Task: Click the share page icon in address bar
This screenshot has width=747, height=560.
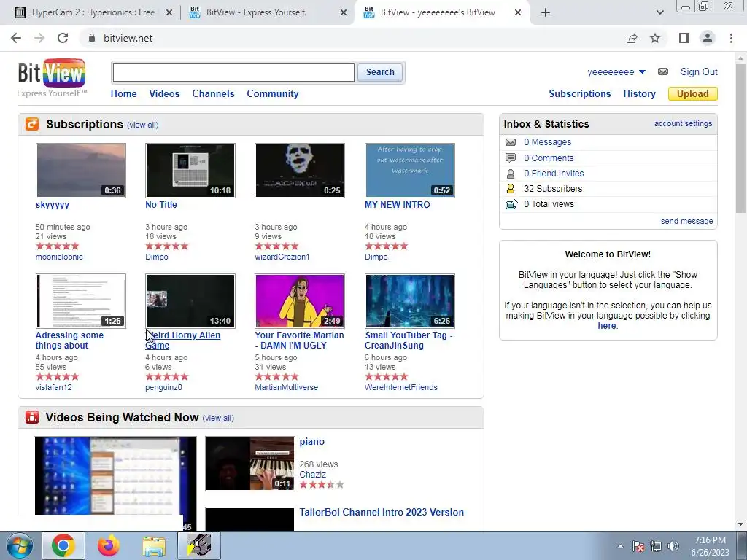Action: [x=632, y=38]
